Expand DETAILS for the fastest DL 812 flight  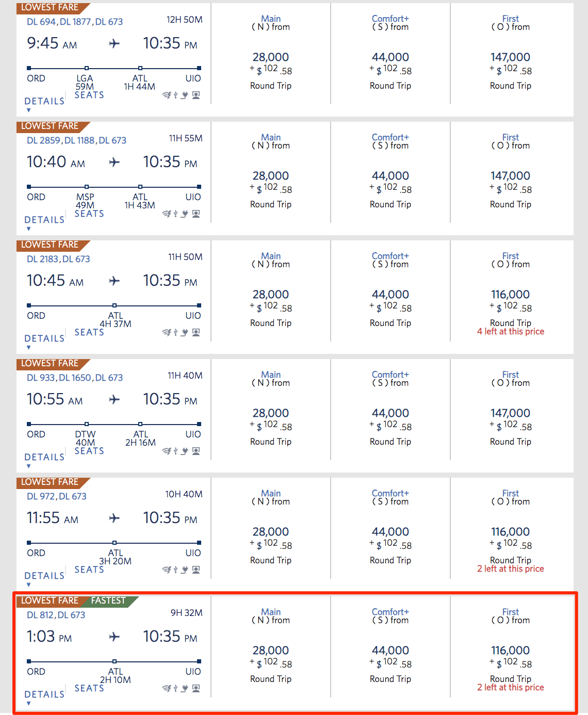point(44,694)
